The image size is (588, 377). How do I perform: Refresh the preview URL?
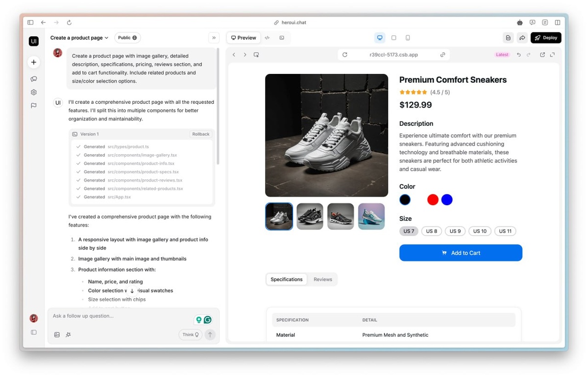[344, 55]
